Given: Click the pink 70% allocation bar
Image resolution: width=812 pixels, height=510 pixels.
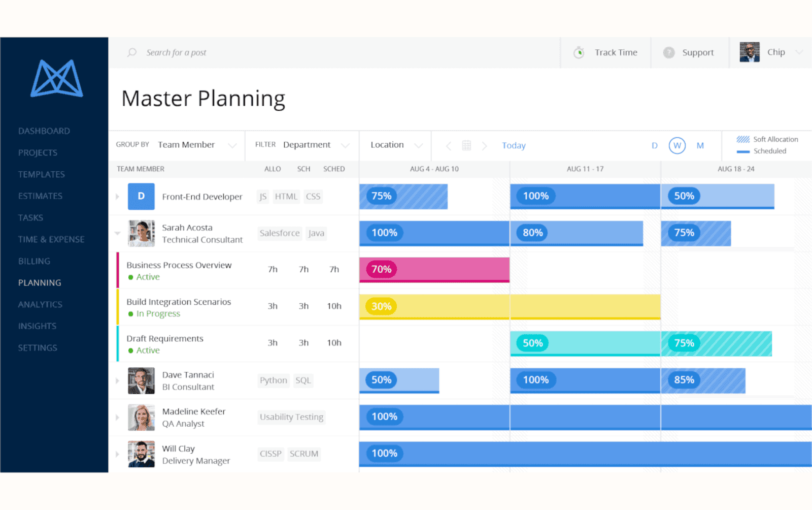Looking at the screenshot, I should (434, 269).
